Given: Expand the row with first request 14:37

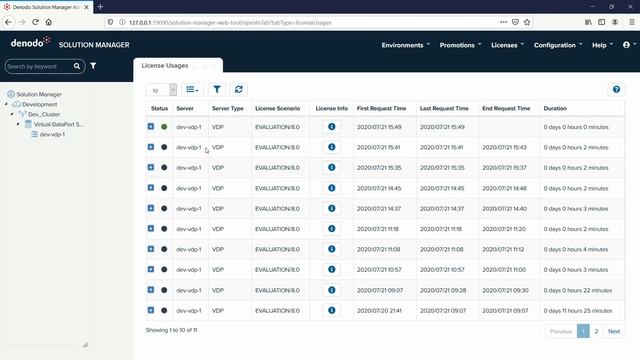Looking at the screenshot, I should 151,208.
